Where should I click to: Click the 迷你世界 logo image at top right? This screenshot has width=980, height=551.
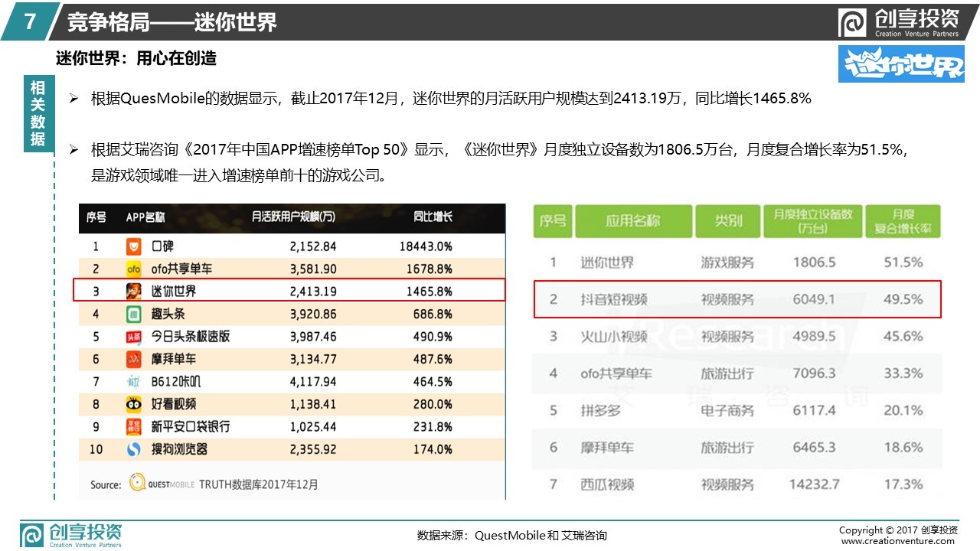(900, 64)
